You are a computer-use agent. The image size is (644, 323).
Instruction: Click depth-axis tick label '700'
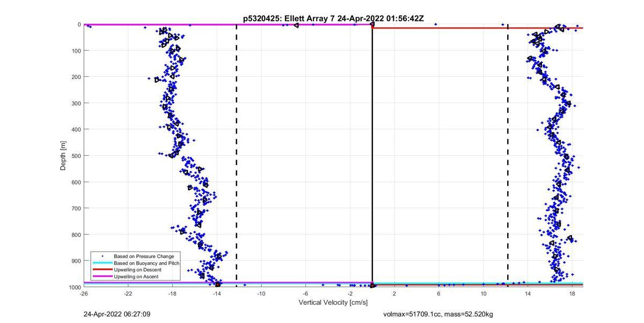[76, 209]
